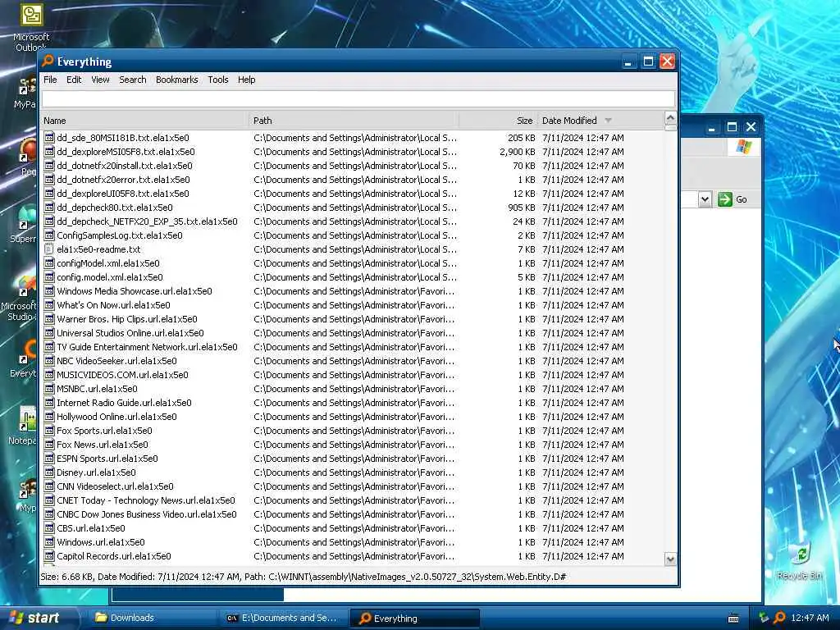
Task: Click the scroll up arrow in results list
Action: [x=670, y=118]
